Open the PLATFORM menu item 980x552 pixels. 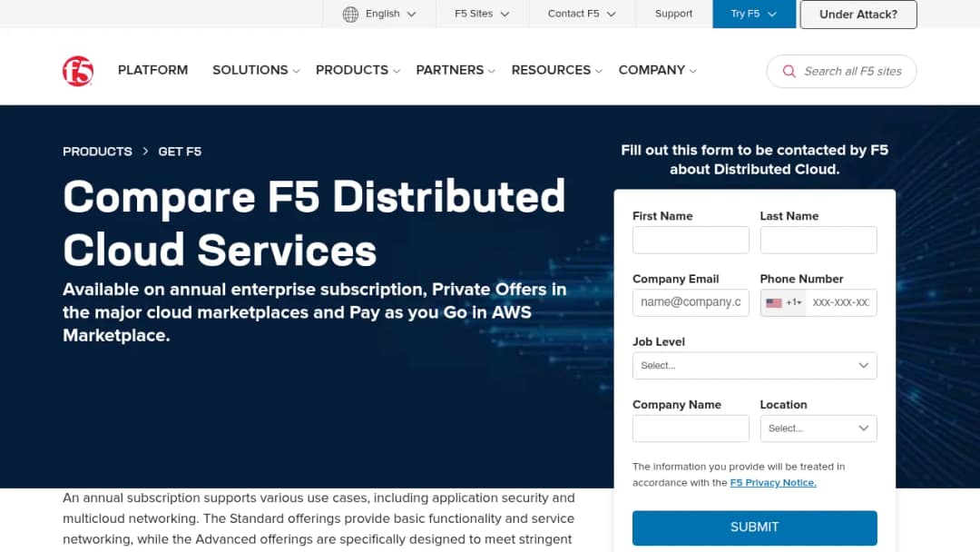[x=153, y=70]
